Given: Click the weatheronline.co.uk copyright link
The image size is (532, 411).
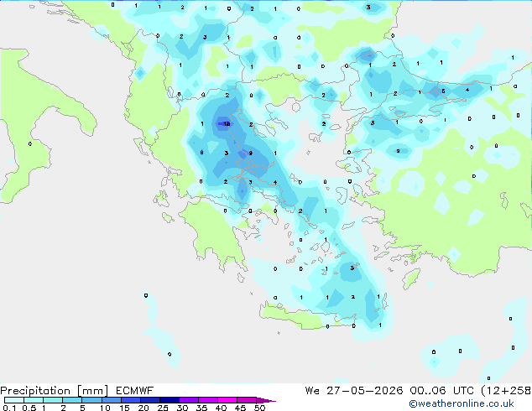Looking at the screenshot, I should click(462, 403).
